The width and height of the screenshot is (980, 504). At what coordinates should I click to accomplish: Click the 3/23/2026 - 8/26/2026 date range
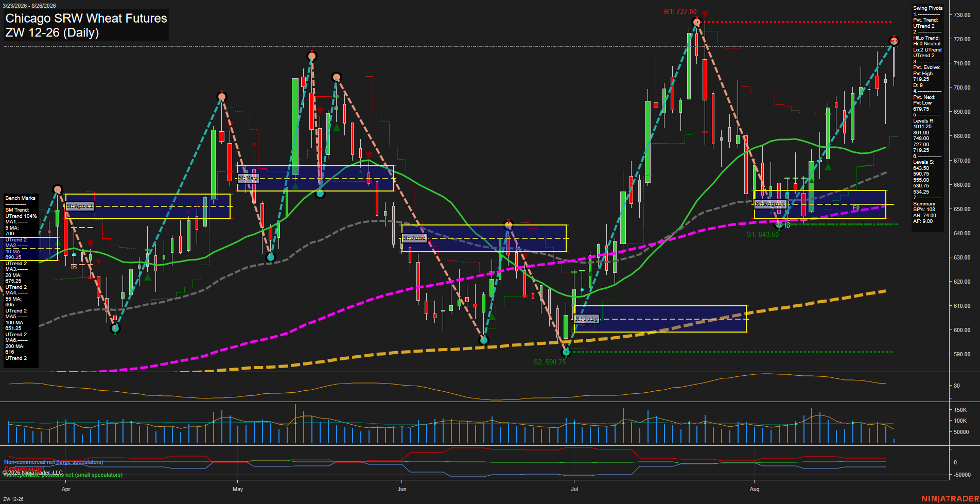pyautogui.click(x=29, y=6)
